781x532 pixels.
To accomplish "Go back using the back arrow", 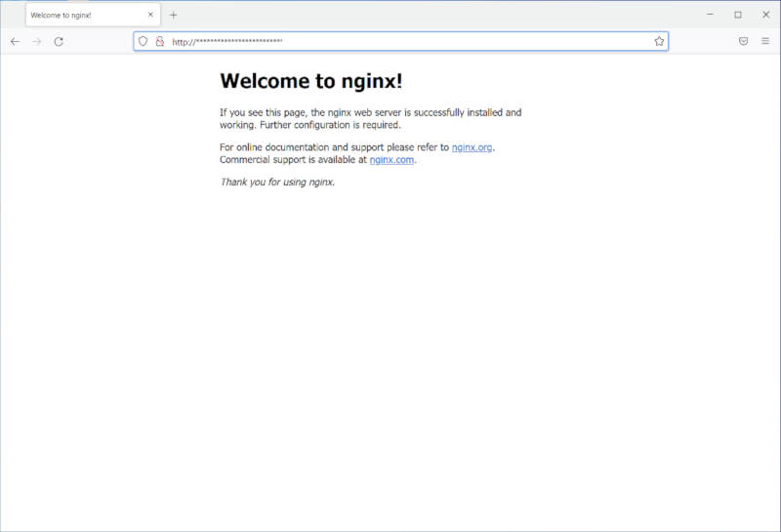I will (x=15, y=41).
